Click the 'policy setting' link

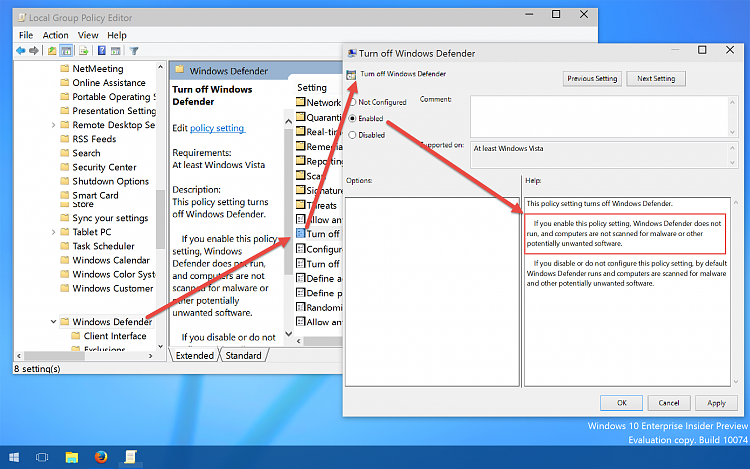point(217,128)
